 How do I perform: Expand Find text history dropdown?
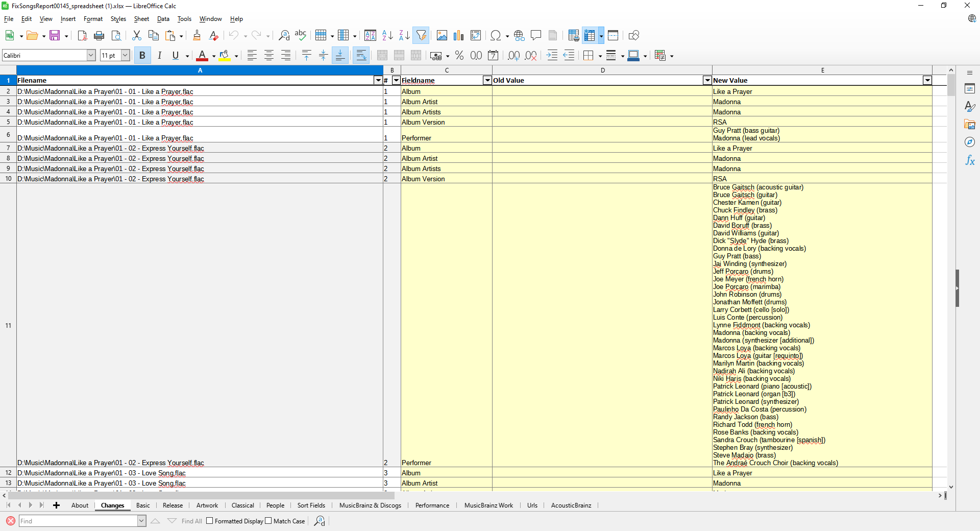pyautogui.click(x=141, y=521)
